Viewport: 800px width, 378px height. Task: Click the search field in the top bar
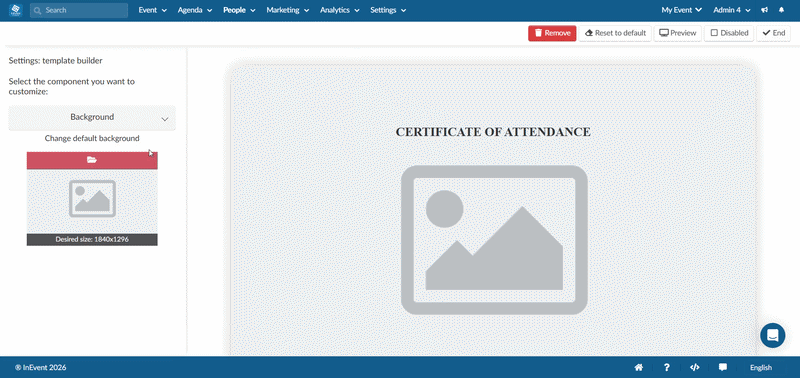coord(79,10)
